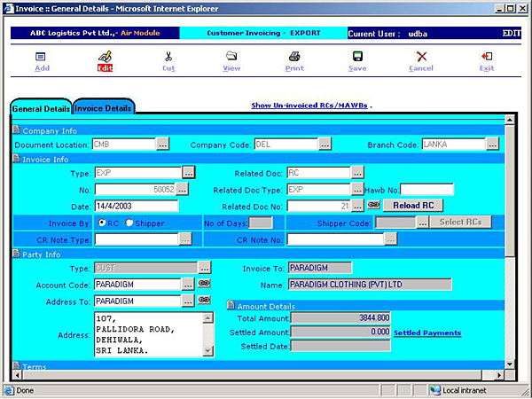532x399 pixels.
Task: Click horizontal scrollbar right arrow
Action: [498, 375]
